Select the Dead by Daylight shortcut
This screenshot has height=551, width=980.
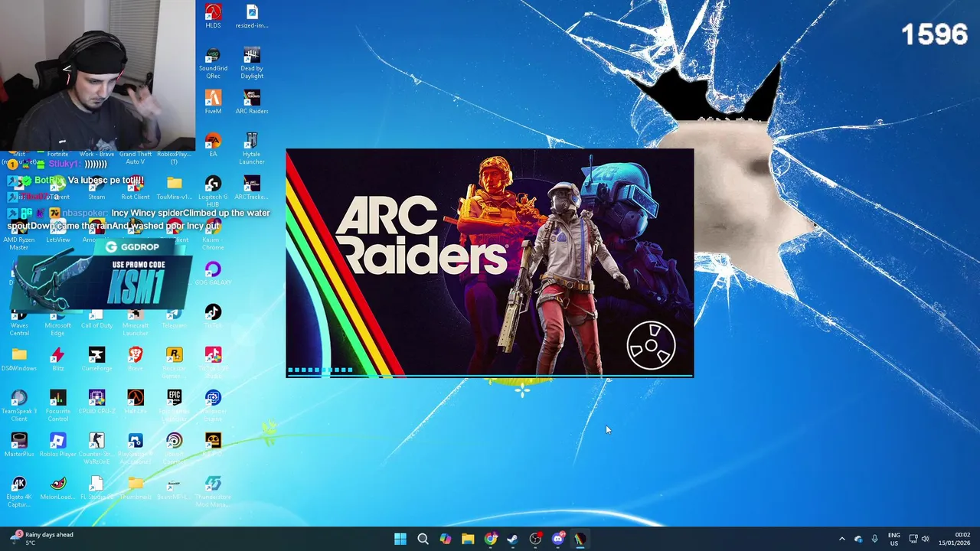click(x=252, y=64)
